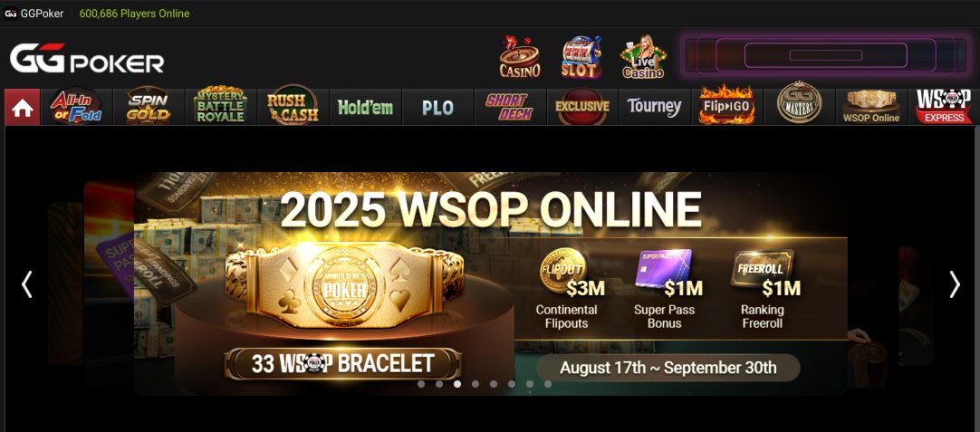Go to the Home lobby icon

pyautogui.click(x=23, y=107)
